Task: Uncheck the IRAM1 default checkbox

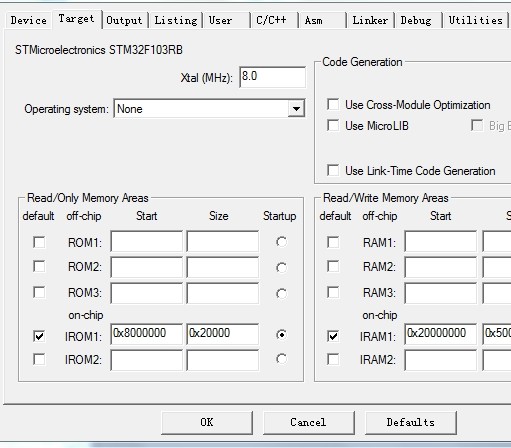Action: (333, 336)
